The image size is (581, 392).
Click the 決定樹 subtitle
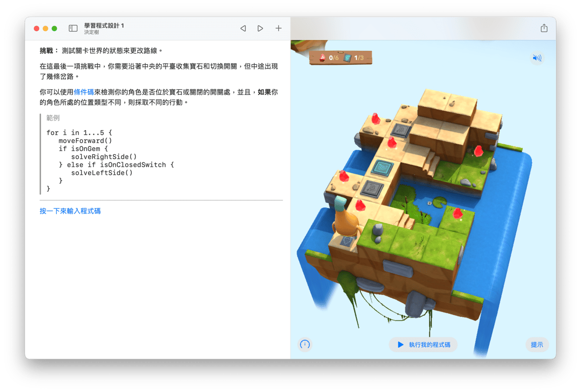tap(91, 32)
